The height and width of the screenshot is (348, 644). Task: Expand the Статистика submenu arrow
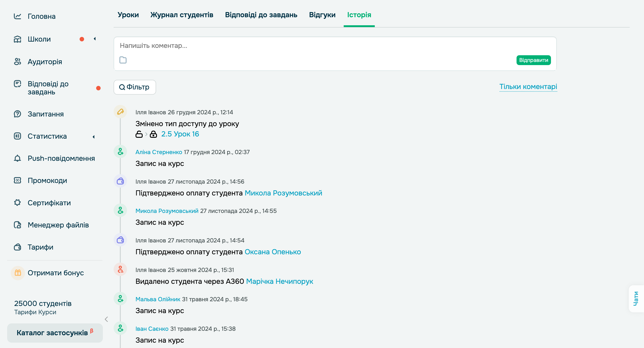point(93,136)
